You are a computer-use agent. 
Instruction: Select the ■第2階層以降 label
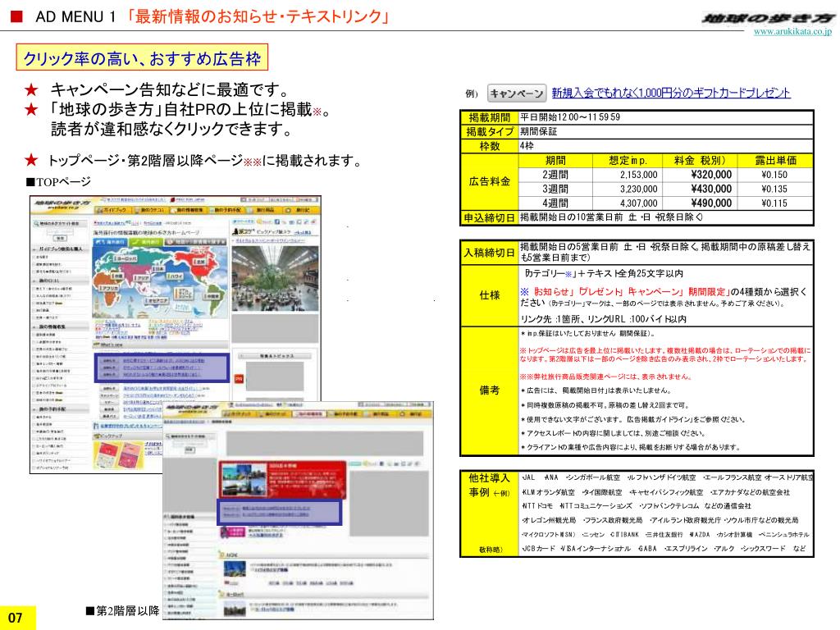(123, 610)
